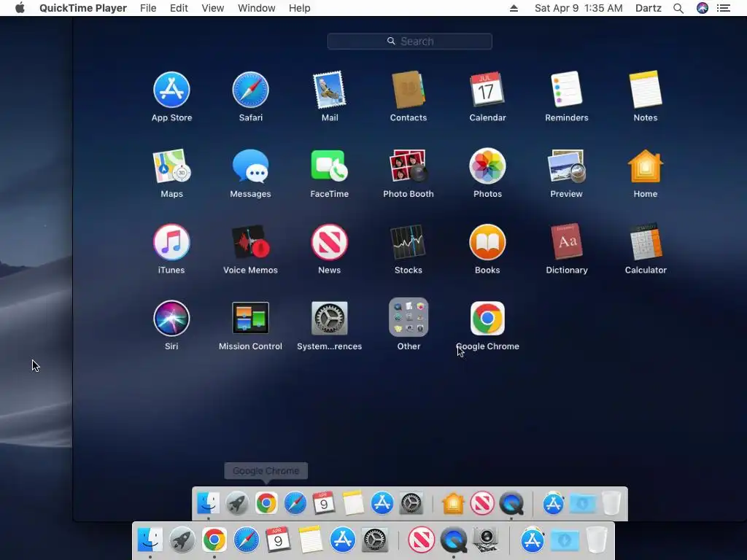This screenshot has height=560, width=747.
Task: Launch Reminders in Launchpad
Action: coord(566,90)
